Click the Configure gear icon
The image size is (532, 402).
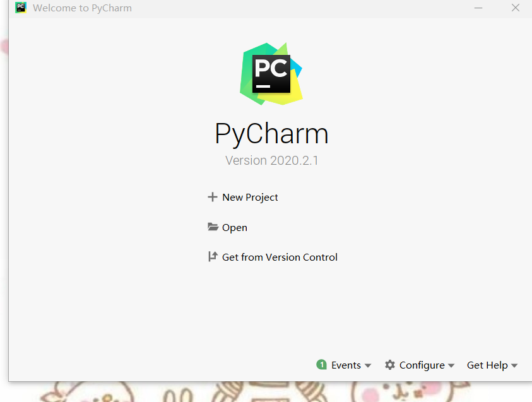point(390,365)
